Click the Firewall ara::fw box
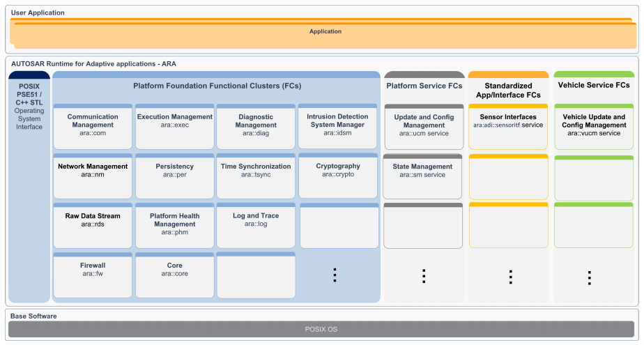This screenshot has width=644, height=345. click(93, 275)
